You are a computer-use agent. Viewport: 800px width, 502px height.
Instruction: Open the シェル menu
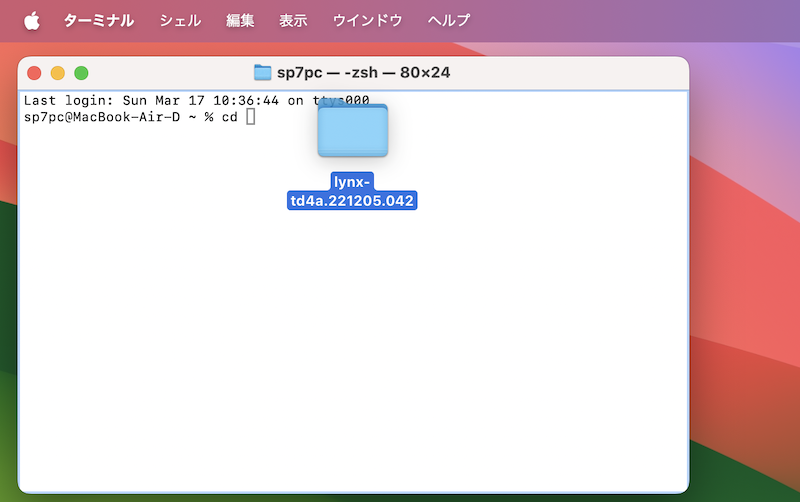click(x=180, y=20)
